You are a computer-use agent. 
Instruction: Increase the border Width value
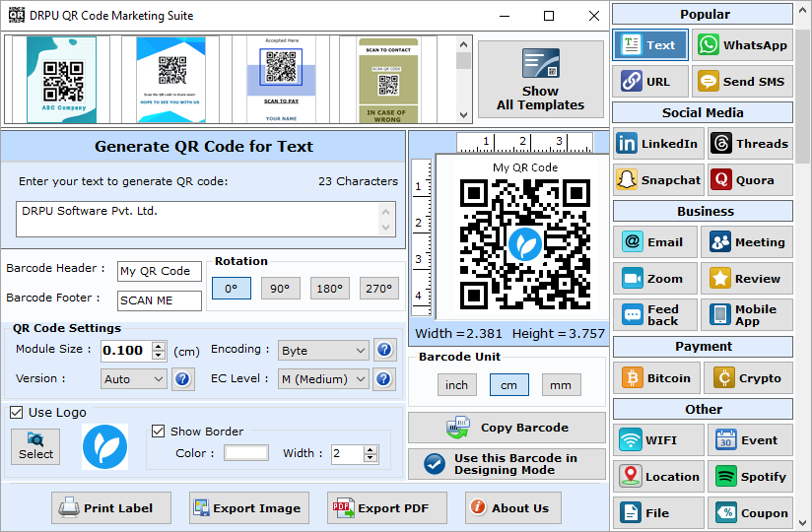[370, 450]
